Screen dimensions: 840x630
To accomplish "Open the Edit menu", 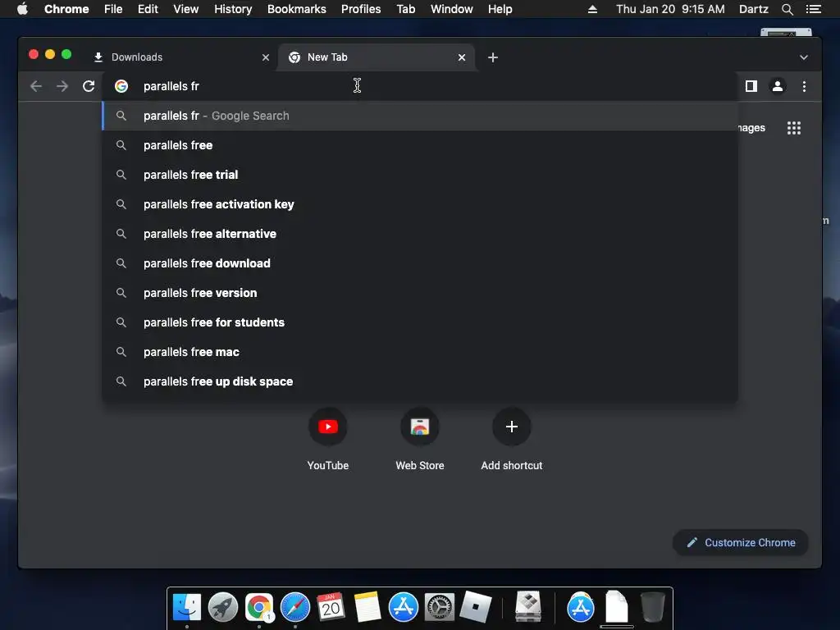I will pyautogui.click(x=148, y=9).
